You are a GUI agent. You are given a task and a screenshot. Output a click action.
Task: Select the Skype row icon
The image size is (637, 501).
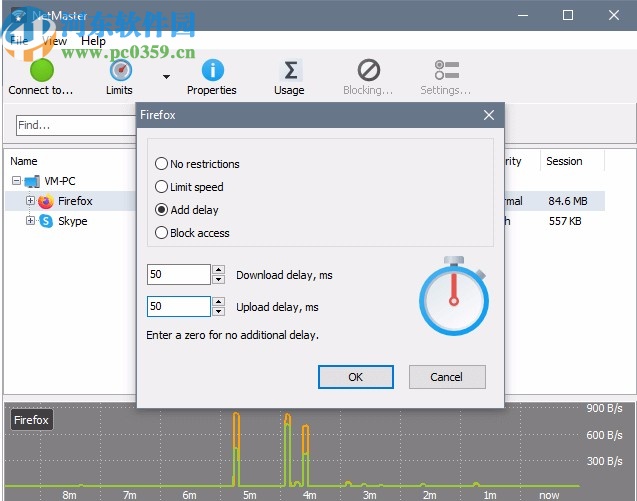pos(46,221)
